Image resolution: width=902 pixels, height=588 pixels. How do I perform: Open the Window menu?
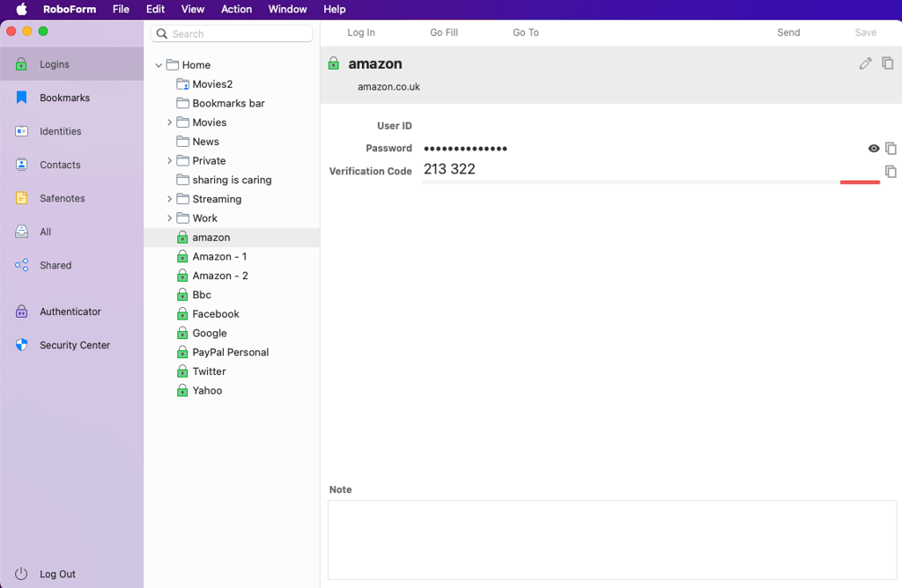tap(288, 9)
